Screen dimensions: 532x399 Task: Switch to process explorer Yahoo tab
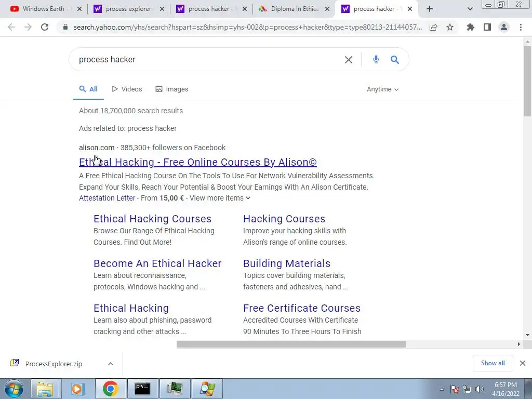pyautogui.click(x=129, y=9)
